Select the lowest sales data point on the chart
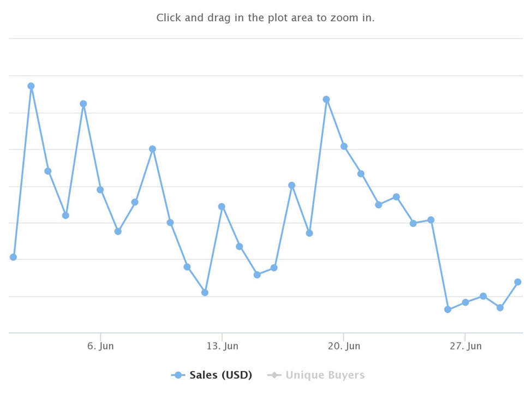Viewport: 532px width, 399px height. tap(448, 309)
